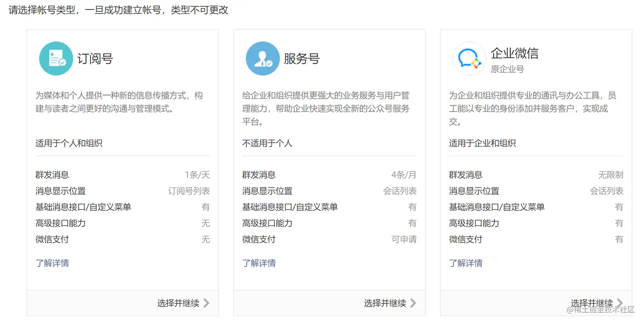Click the 订阅号 teal document icon
The width and height of the screenshot is (644, 323).
[56, 59]
